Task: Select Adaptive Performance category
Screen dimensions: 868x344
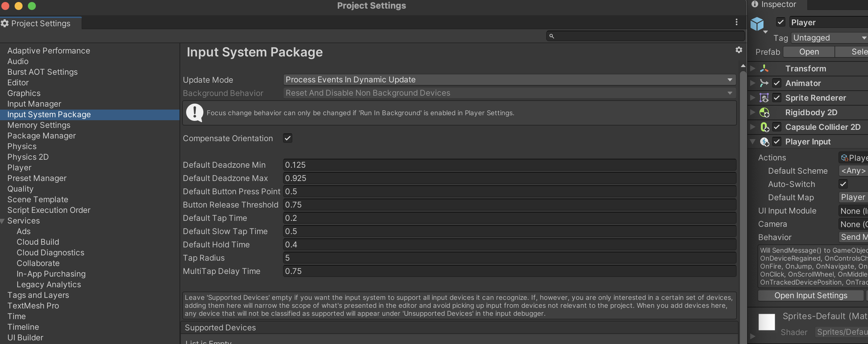Action: pyautogui.click(x=48, y=50)
